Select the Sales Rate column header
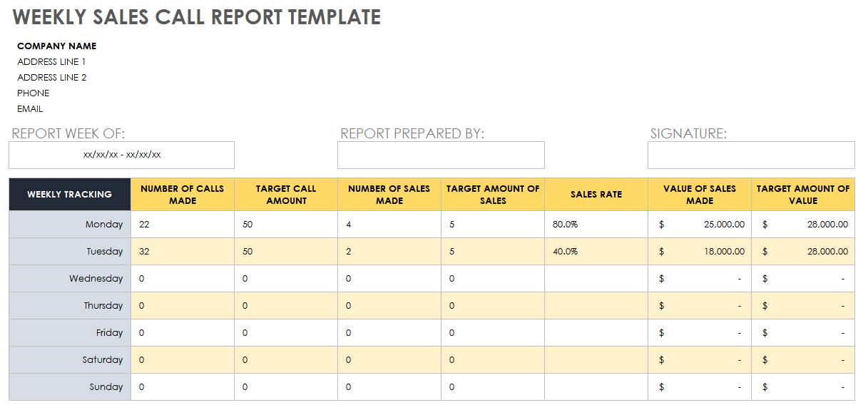This screenshot has height=405, width=868. pyautogui.click(x=596, y=195)
